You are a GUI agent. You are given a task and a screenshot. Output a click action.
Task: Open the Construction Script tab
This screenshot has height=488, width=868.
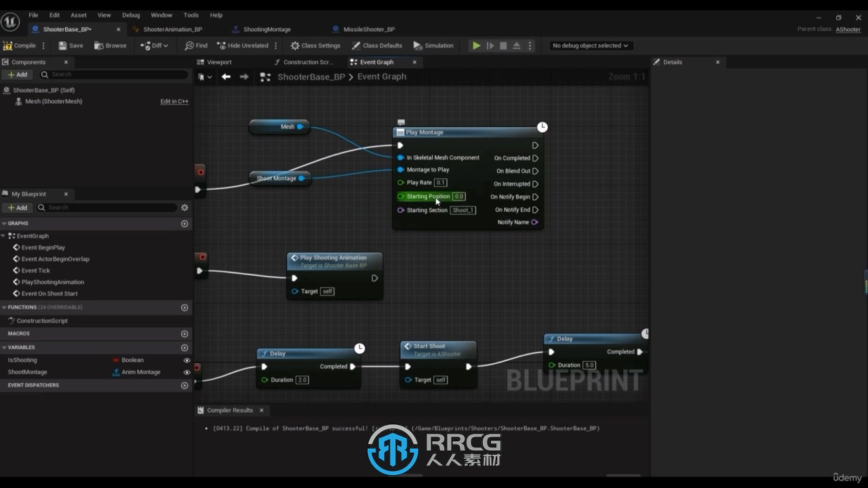308,62
